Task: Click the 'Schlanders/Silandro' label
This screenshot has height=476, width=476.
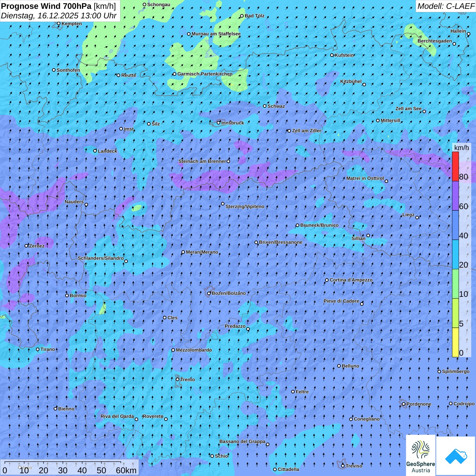Action: 101,258
